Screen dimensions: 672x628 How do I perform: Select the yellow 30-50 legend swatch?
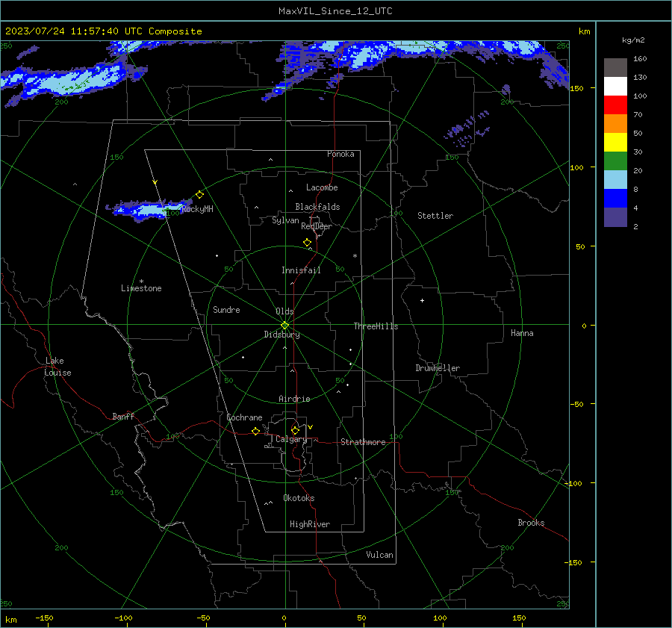615,143
